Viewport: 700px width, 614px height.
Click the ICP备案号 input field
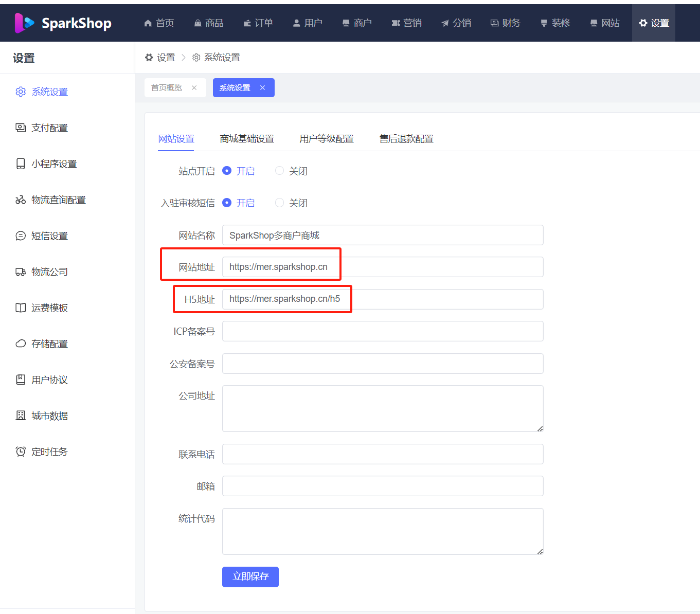(383, 331)
